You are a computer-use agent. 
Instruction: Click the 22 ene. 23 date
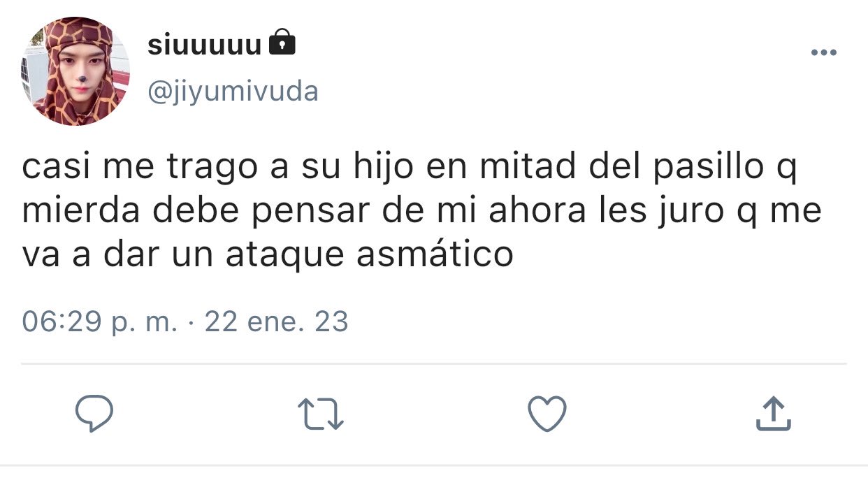click(x=276, y=322)
